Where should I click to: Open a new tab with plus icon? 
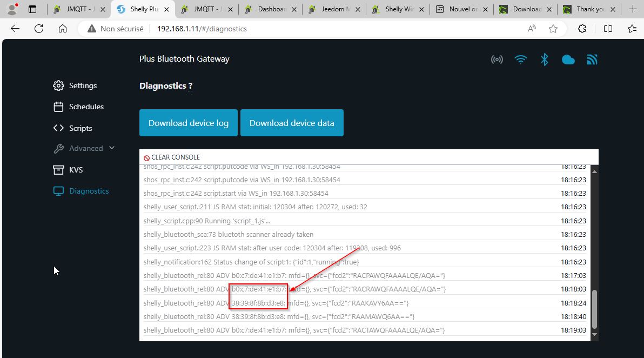[x=633, y=9]
